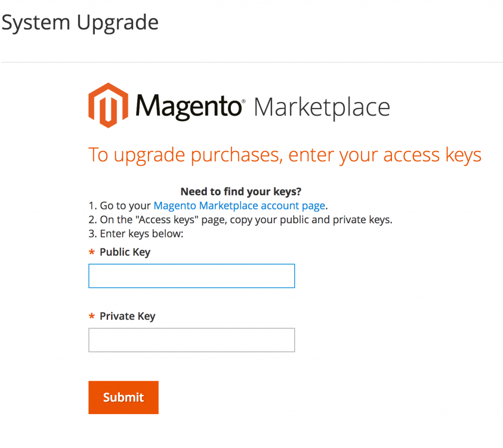
Task: Click the 'To upgrade purchases' orange heading
Action: tap(284, 154)
